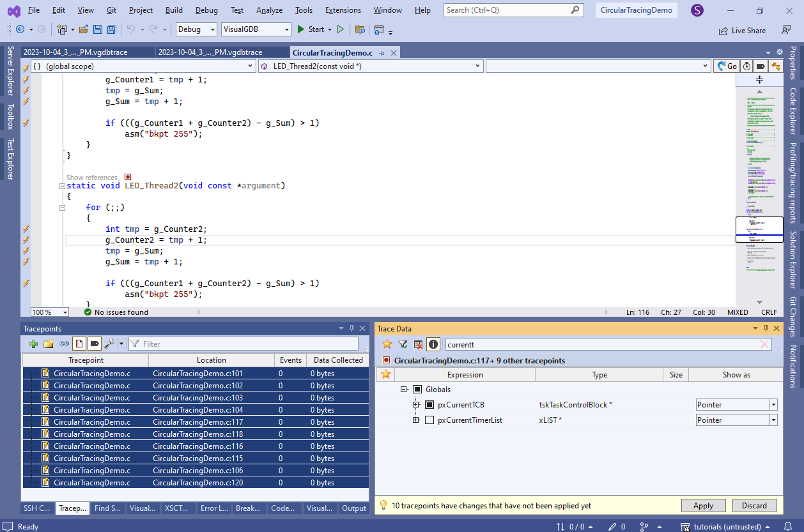Toggle the document-view button in the Tracepoints toolbar

(x=79, y=344)
